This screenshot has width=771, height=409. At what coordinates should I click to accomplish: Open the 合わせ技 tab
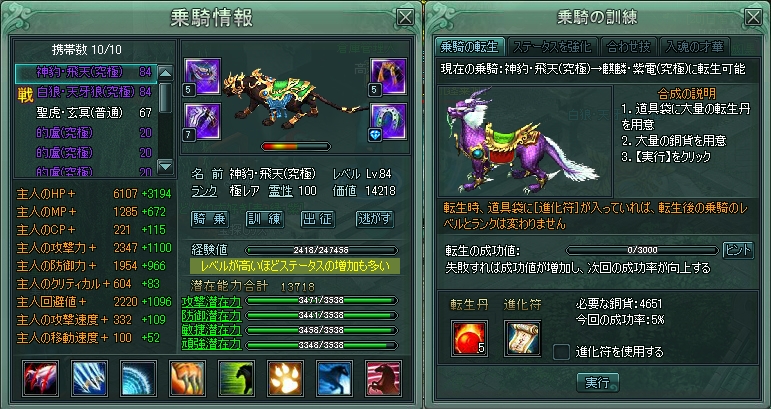[x=629, y=47]
